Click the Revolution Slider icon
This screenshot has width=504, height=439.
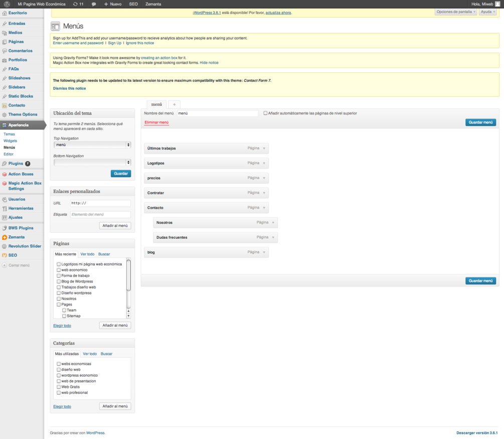click(5, 246)
